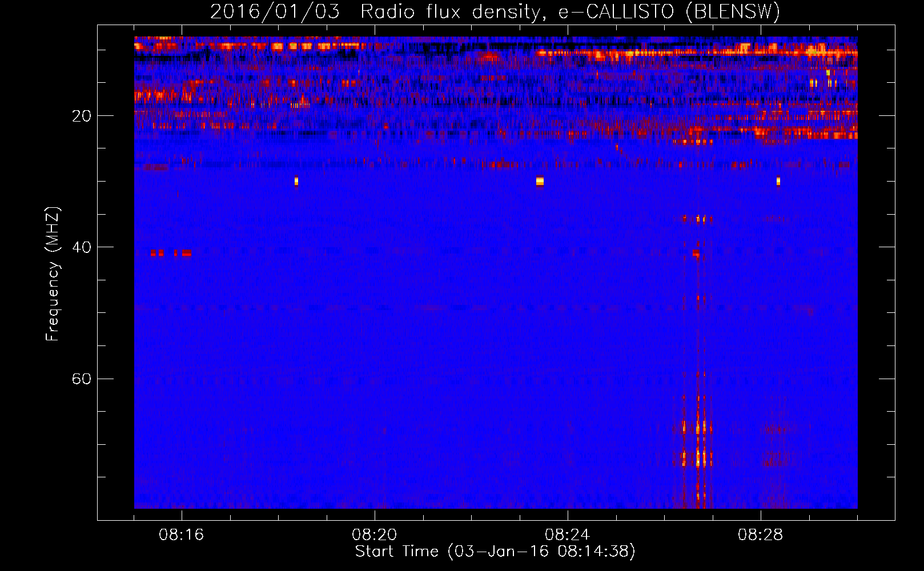Click the 'Frequency (MHZ)' axis label
This screenshot has width=924, height=571.
(x=53, y=274)
